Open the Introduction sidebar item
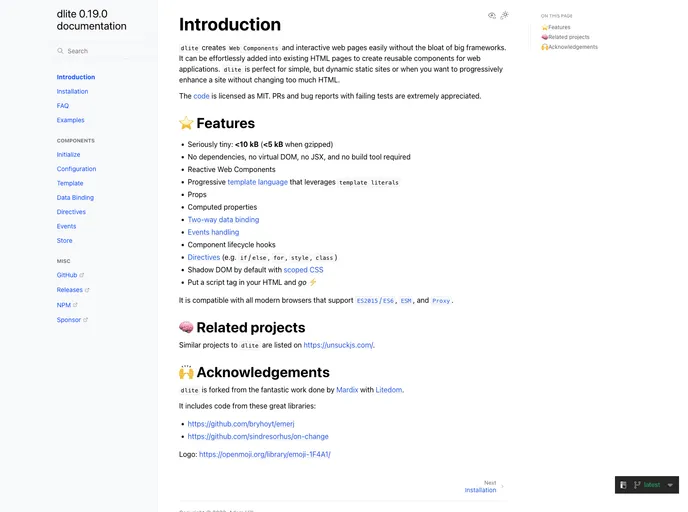This screenshot has height=512, width=688. [76, 77]
